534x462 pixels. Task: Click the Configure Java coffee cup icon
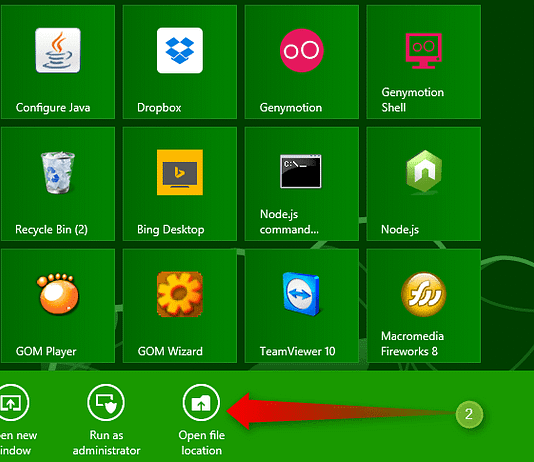click(58, 50)
